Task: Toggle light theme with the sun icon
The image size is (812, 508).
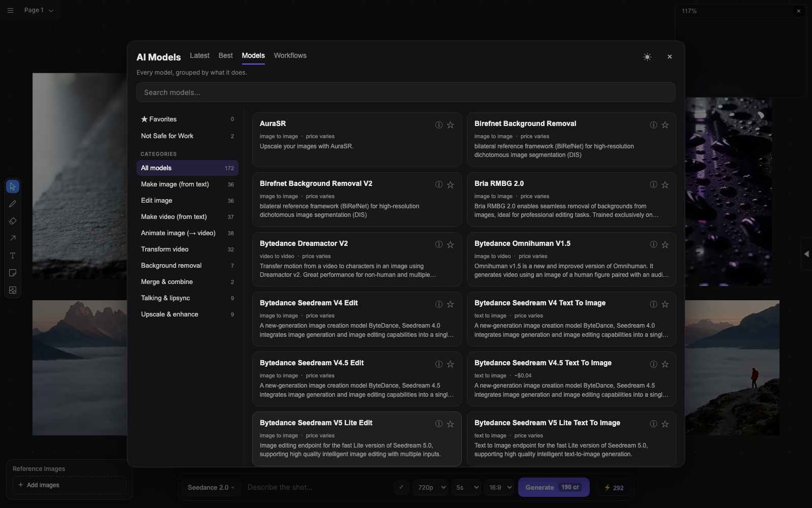Action: [647, 57]
